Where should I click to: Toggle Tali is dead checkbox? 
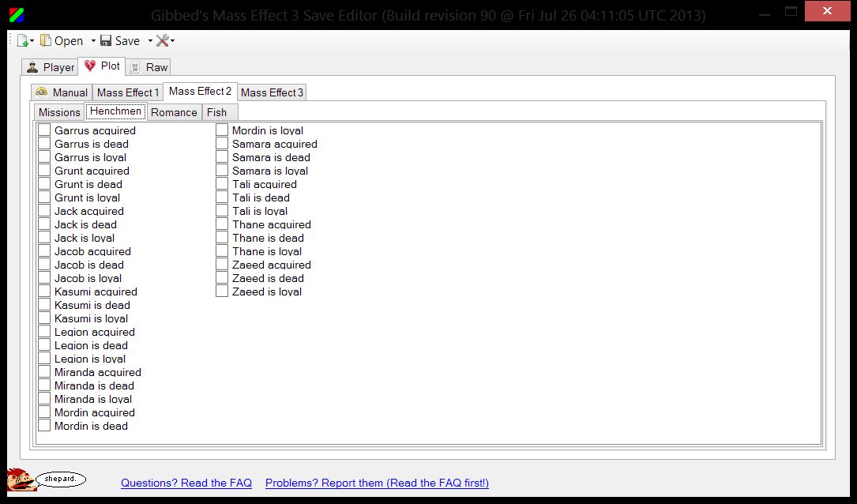tap(222, 197)
